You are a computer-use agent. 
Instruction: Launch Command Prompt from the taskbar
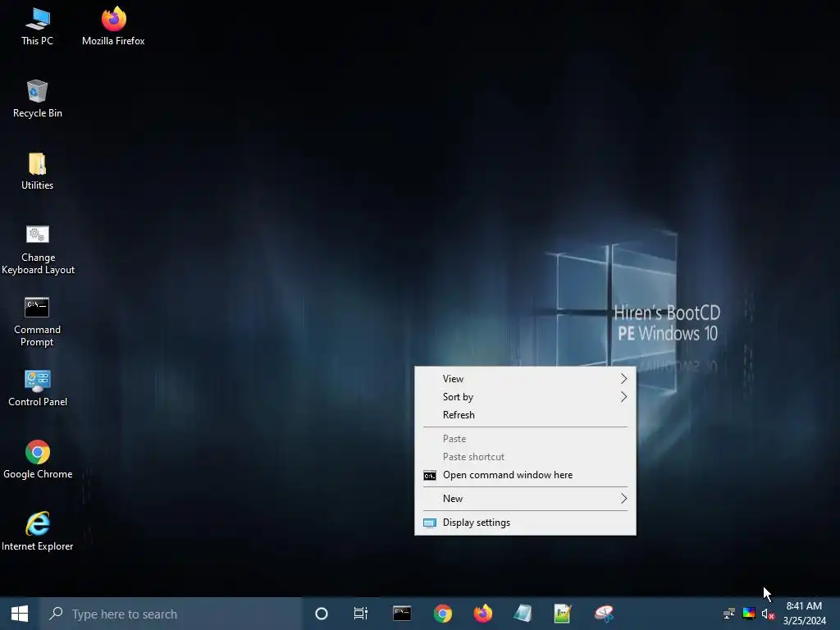coord(402,614)
